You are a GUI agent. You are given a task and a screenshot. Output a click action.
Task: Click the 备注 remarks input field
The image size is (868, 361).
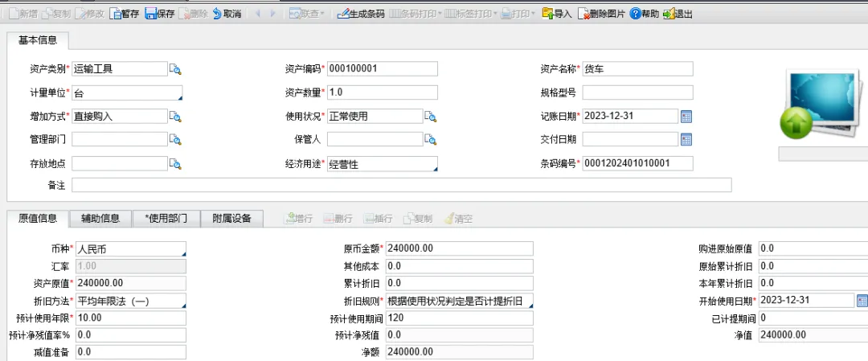(402, 186)
